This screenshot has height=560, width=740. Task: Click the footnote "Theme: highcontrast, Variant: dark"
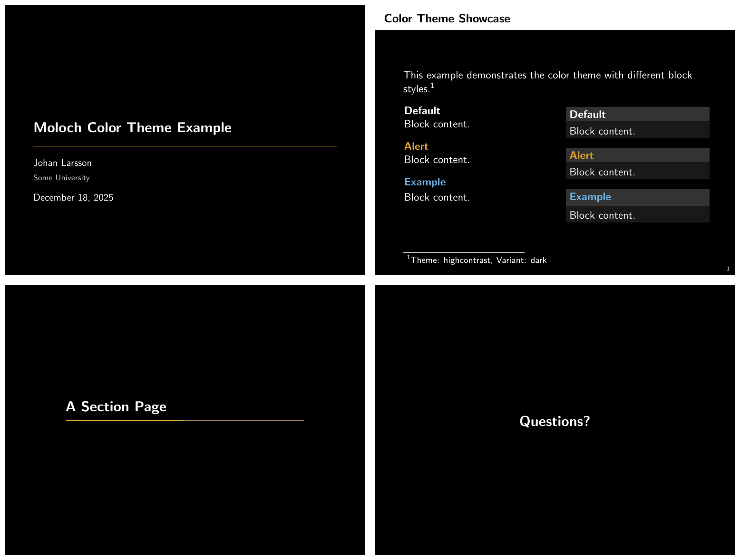coord(478,261)
